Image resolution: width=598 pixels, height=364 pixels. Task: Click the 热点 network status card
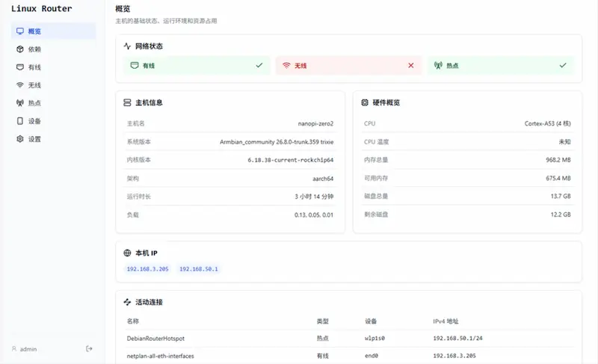point(501,66)
